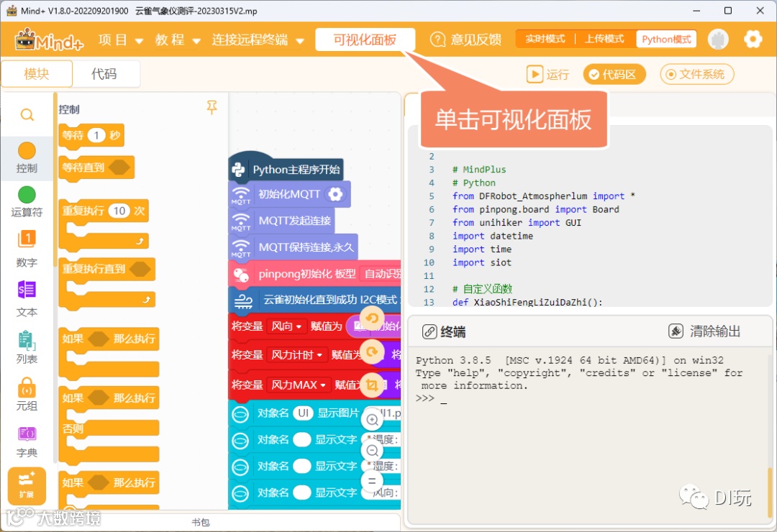Toggle the 文件系统 panel
Viewport: 777px width, 532px height.
click(x=696, y=74)
